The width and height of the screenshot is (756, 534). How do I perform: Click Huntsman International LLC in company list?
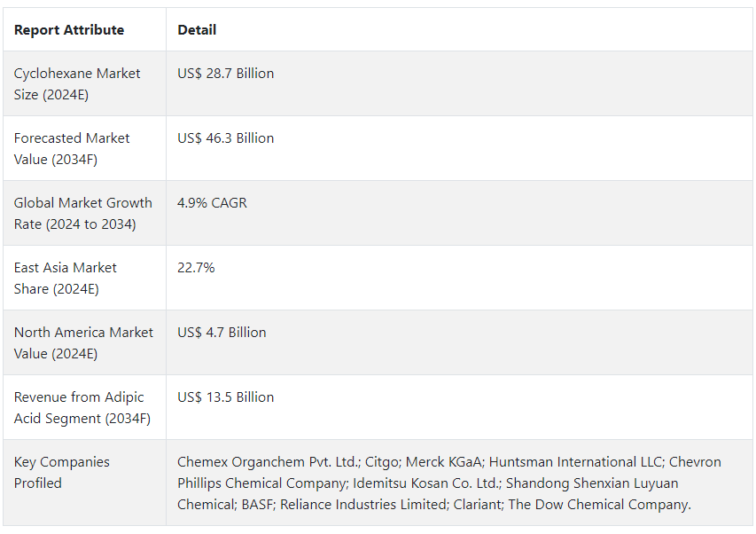575,461
